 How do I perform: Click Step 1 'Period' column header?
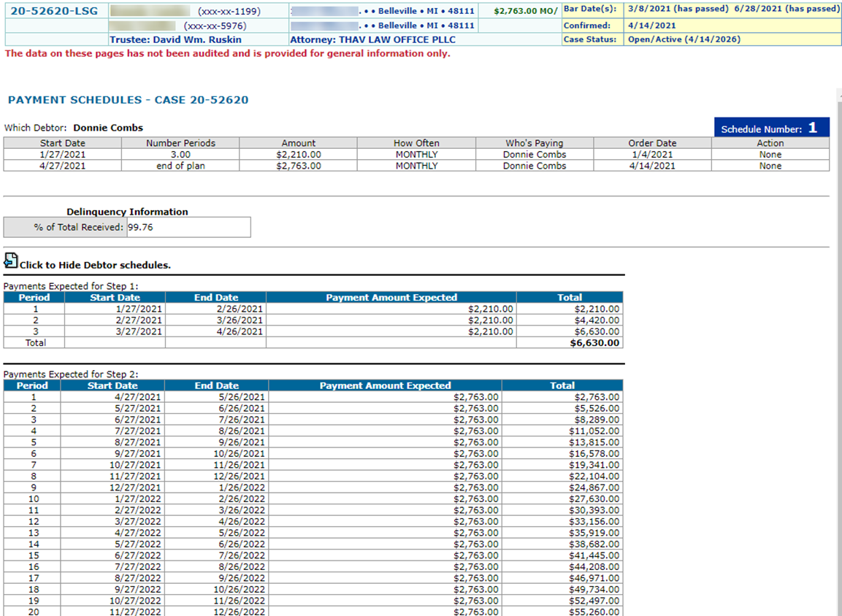pyautogui.click(x=34, y=297)
